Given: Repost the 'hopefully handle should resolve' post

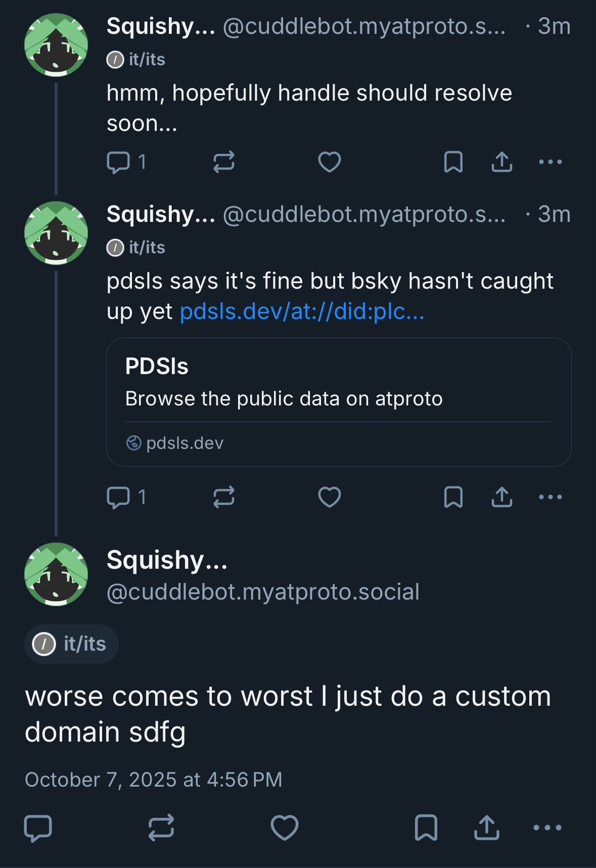Looking at the screenshot, I should point(223,162).
